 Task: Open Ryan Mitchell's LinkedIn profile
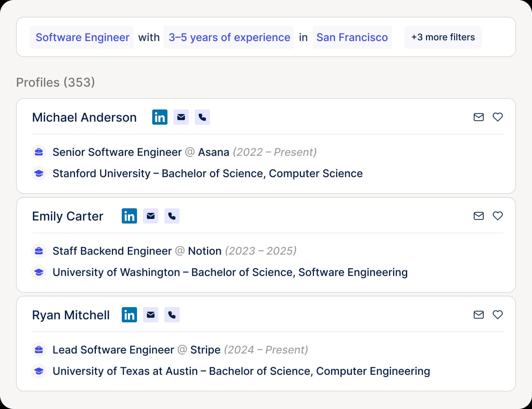tap(129, 315)
